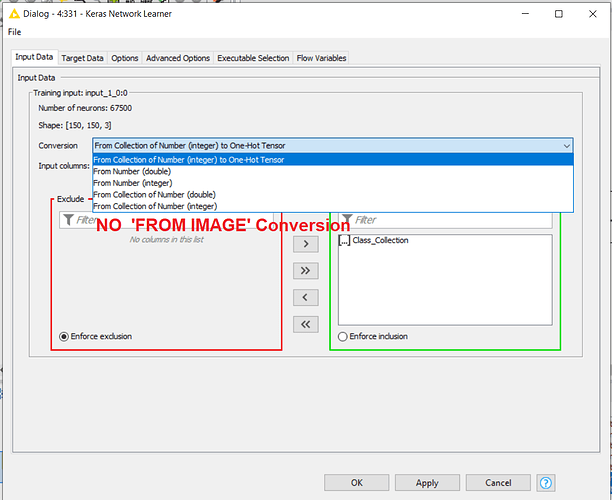The width and height of the screenshot is (612, 500).
Task: Choose From Number (integer) conversion
Action: (x=333, y=183)
